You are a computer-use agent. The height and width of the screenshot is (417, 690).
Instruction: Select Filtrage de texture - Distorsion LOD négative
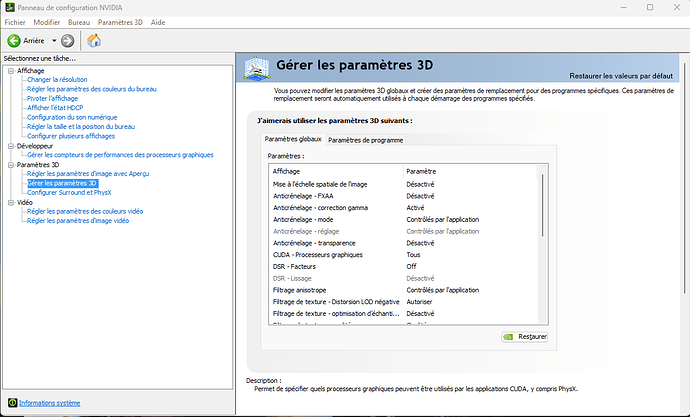tap(403, 302)
